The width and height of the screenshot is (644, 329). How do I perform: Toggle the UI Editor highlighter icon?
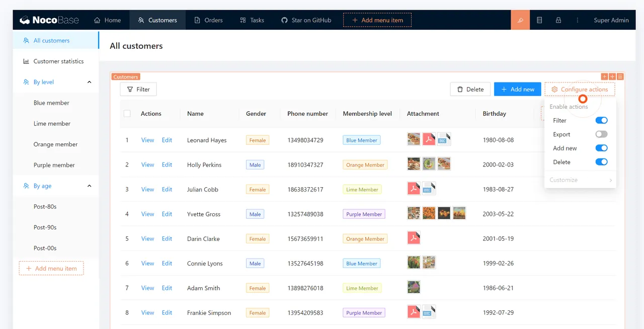pos(520,20)
